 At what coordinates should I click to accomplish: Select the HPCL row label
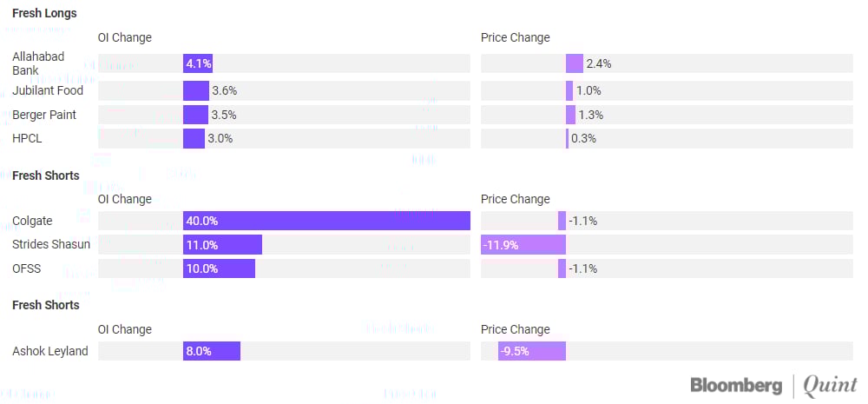[x=26, y=138]
